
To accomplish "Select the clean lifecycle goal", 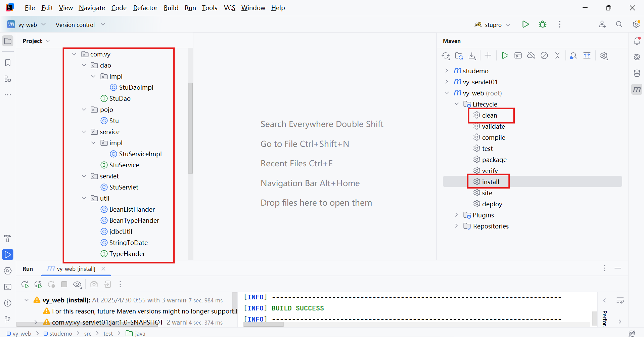I will [x=490, y=115].
